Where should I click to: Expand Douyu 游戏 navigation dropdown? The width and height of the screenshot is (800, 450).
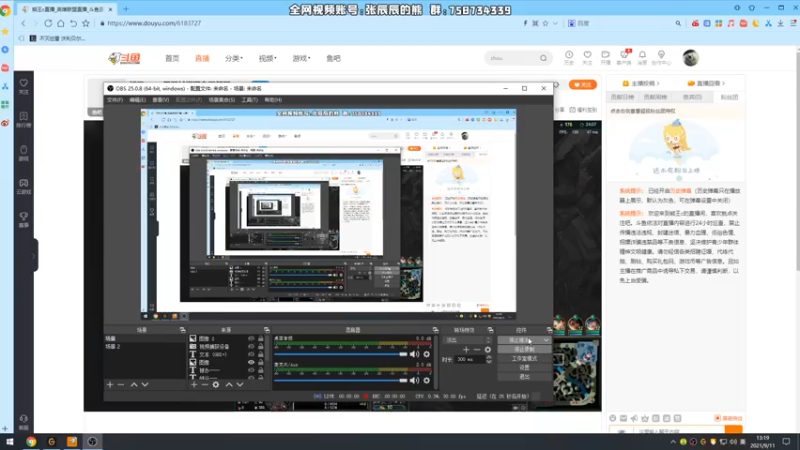click(301, 58)
